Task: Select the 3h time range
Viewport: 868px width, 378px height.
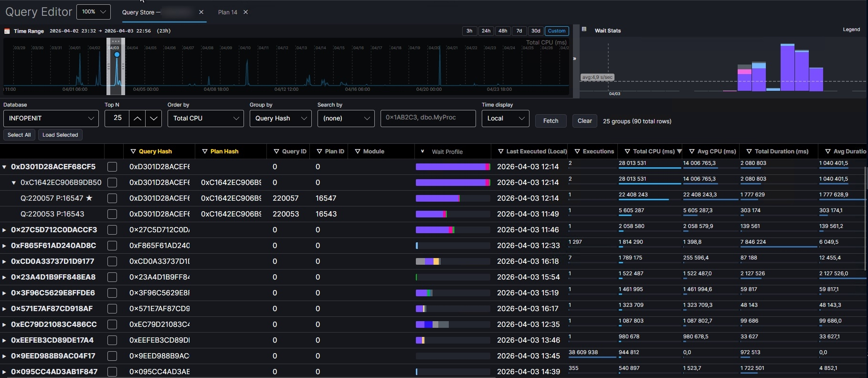Action: coord(469,31)
